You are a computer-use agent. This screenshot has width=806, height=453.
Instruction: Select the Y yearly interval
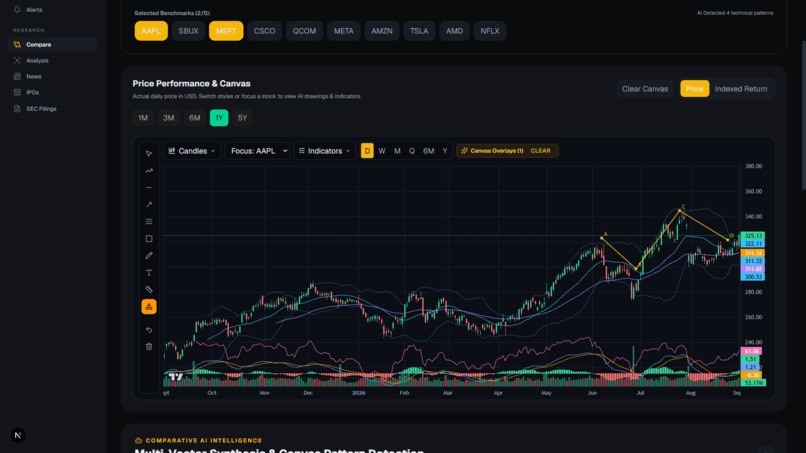(x=445, y=151)
